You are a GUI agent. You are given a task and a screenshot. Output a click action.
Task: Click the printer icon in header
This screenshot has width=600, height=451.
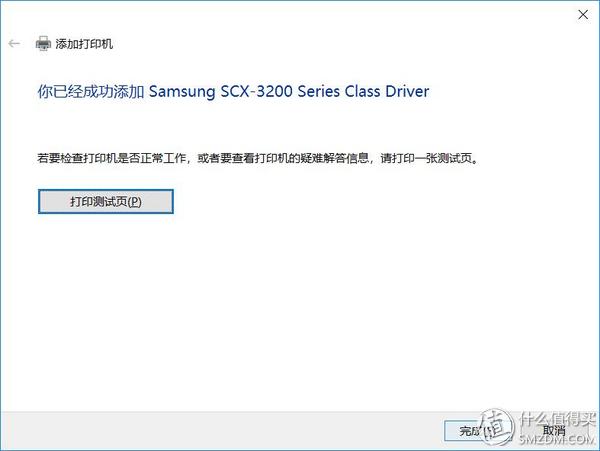tap(43, 44)
